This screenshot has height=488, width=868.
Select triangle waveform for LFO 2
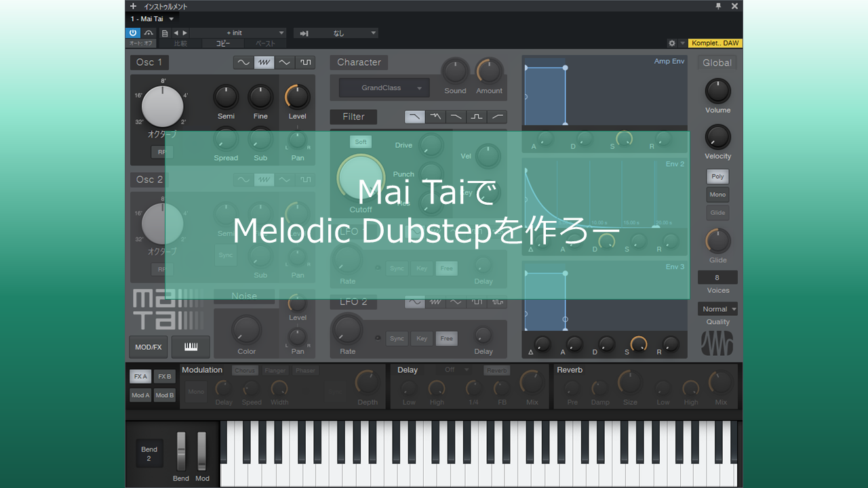pyautogui.click(x=456, y=302)
